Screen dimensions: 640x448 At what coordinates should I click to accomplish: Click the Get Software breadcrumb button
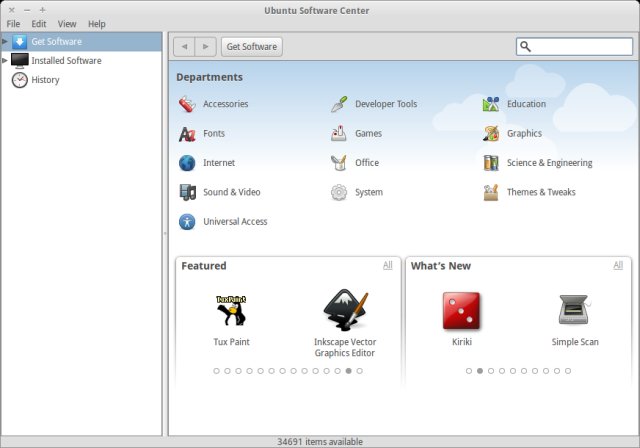(x=252, y=47)
